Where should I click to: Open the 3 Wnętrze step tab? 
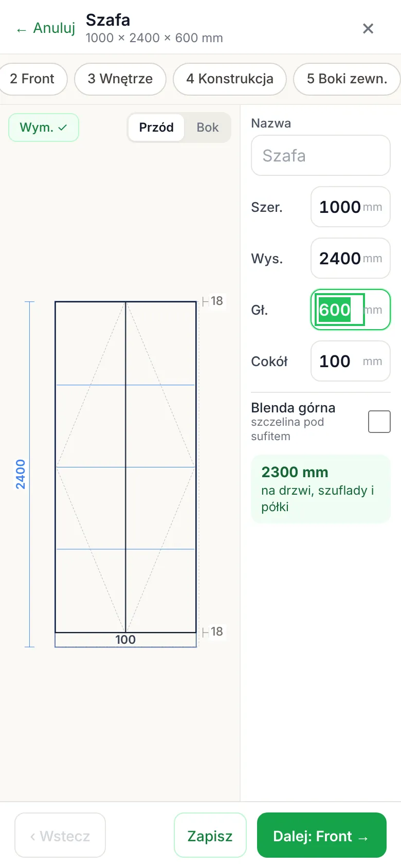[120, 79]
